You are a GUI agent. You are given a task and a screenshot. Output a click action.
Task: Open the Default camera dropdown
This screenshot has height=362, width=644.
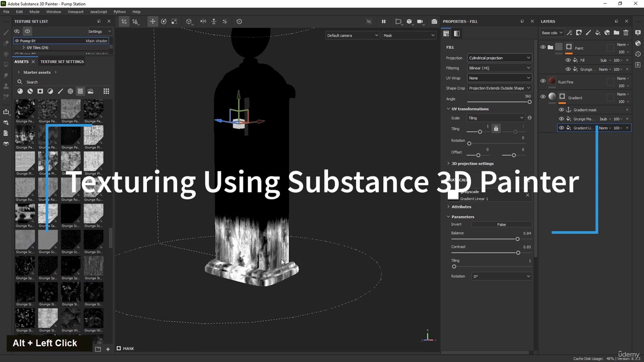[x=352, y=35]
